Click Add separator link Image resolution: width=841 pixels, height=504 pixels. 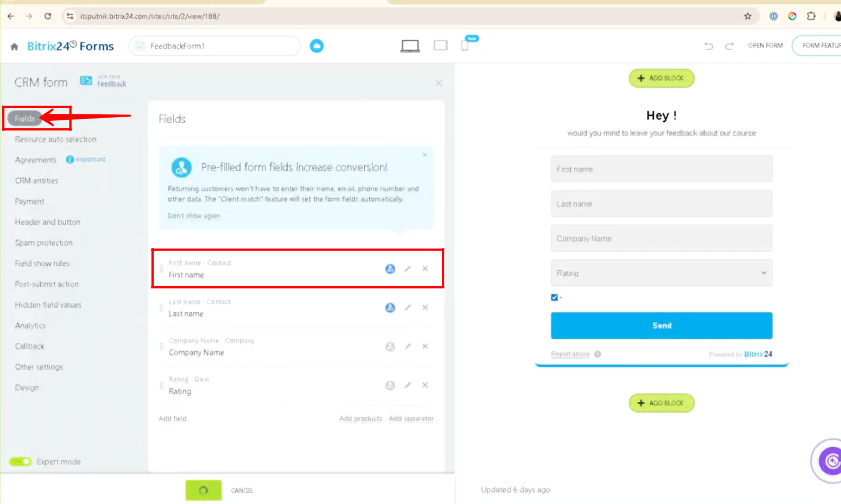tap(411, 418)
